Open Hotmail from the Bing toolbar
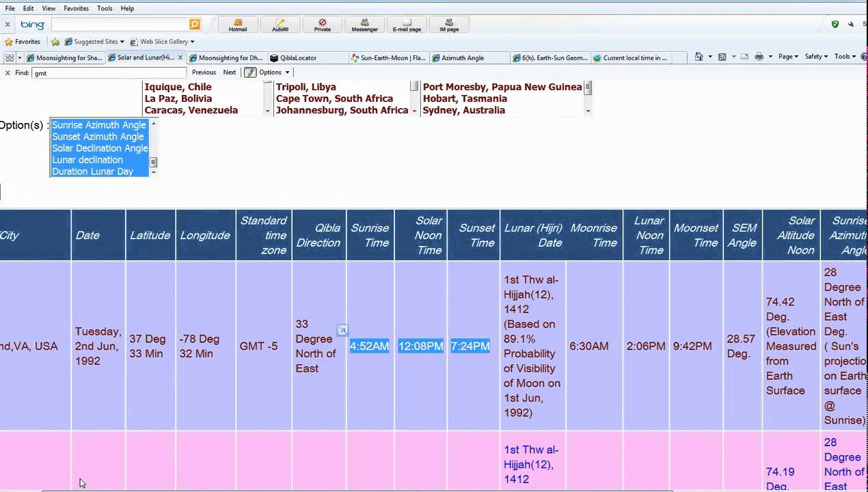Screen dimensions: 868x492 pyautogui.click(x=237, y=25)
